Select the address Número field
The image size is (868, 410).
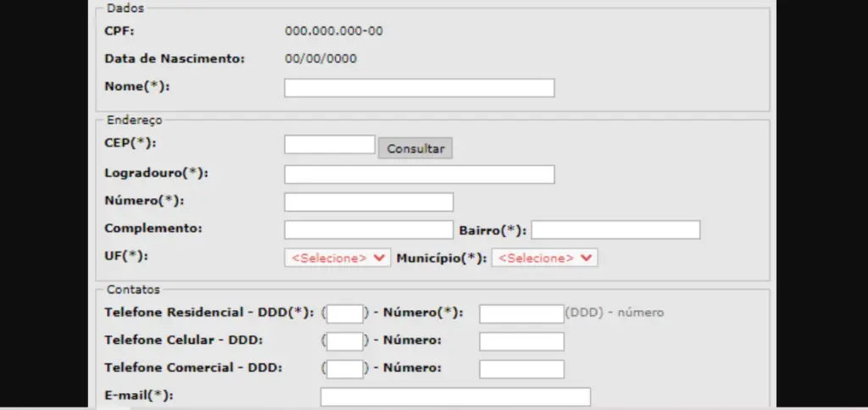369,202
